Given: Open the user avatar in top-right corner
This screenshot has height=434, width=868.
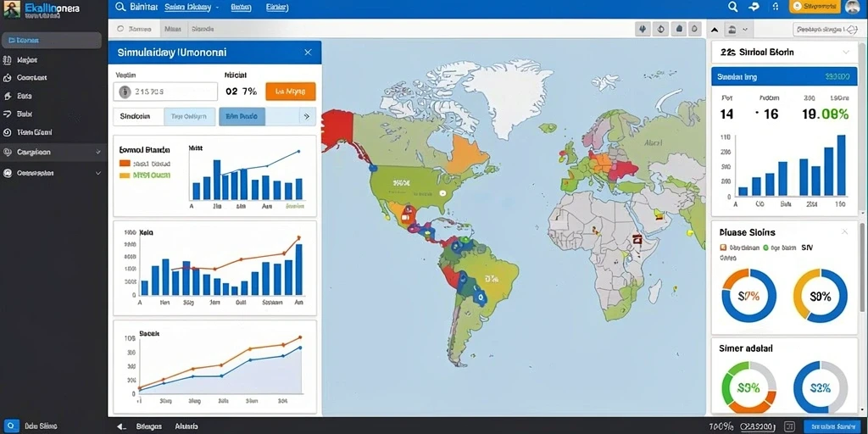Looking at the screenshot, I should point(853,7).
